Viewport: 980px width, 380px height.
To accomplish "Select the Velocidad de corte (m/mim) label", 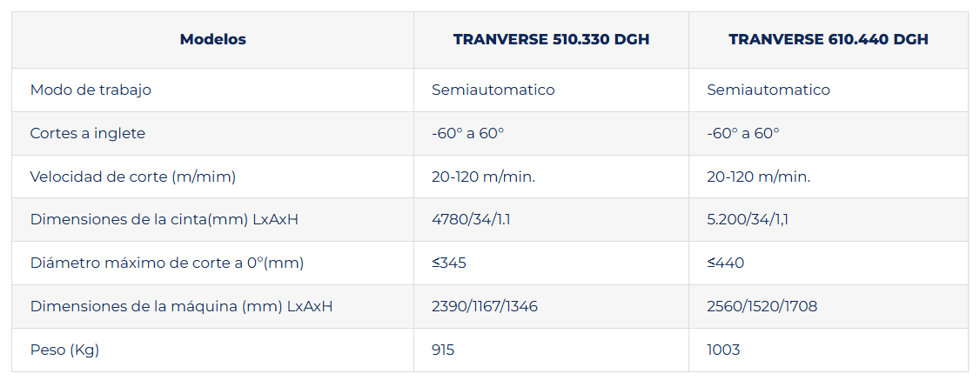I will coord(133,177).
